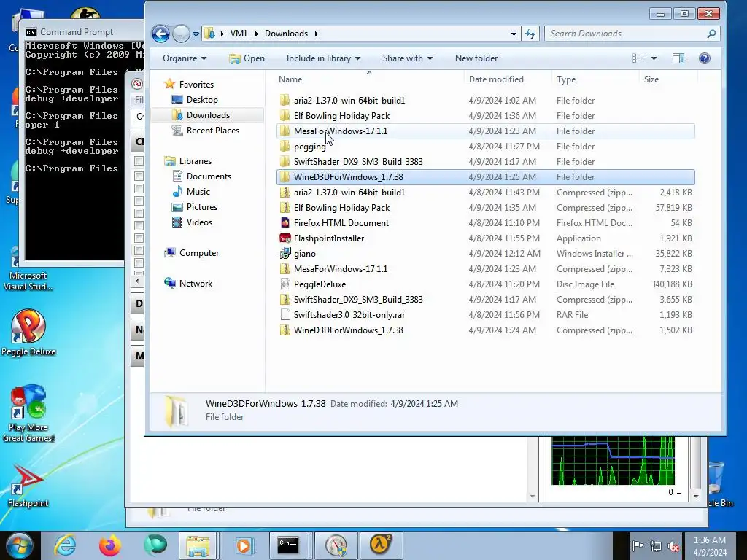Select the Swiftshader3.0_32bit-only.rar file icon
This screenshot has width=747, height=560.
click(x=285, y=315)
